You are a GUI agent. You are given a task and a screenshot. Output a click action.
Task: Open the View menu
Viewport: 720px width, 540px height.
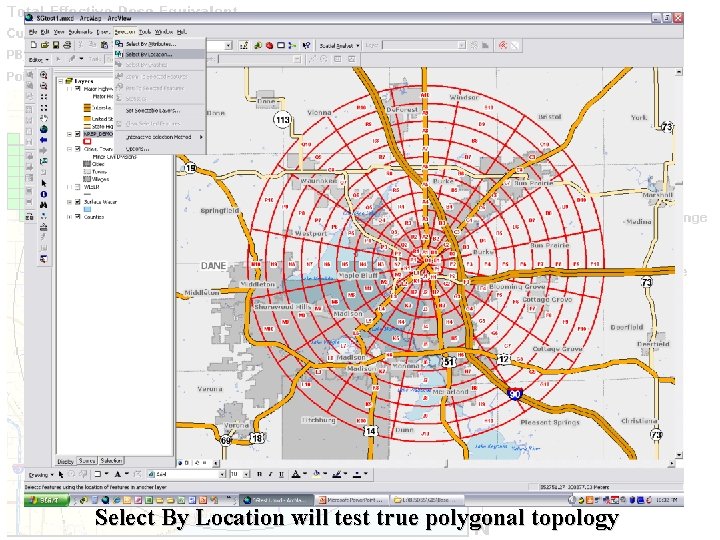(59, 32)
